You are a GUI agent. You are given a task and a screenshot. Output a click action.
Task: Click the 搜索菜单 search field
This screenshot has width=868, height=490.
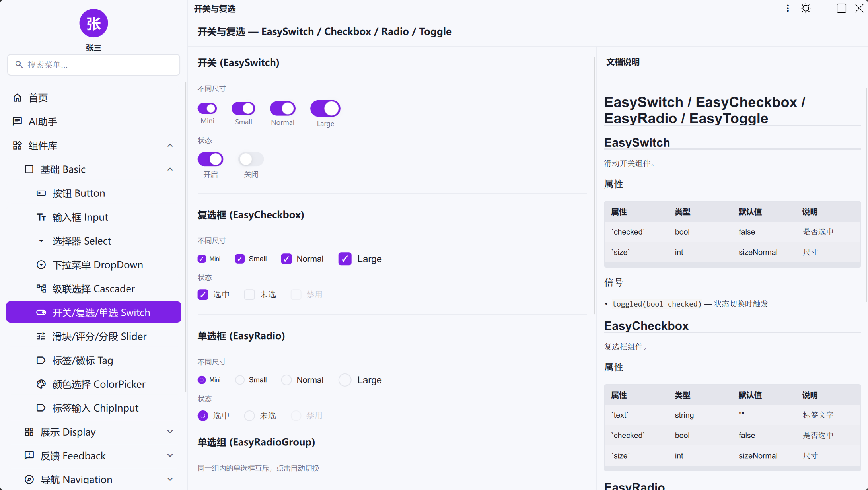[x=93, y=65]
